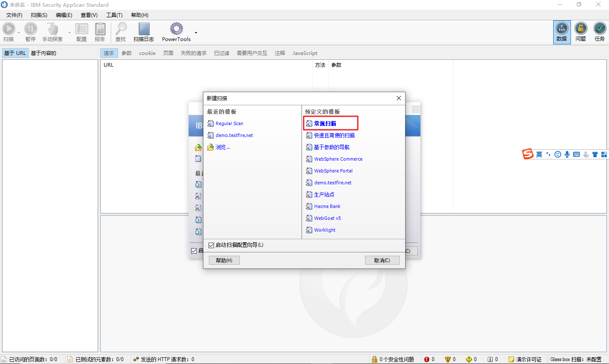Click the medium severity orange status icon

point(448,359)
